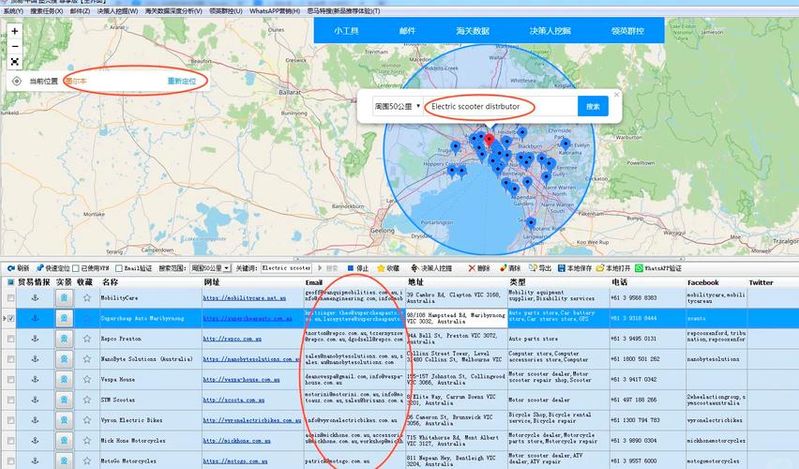Switch to the 小工具 blue tab
Screen dimensions: 799x469
(x=347, y=31)
